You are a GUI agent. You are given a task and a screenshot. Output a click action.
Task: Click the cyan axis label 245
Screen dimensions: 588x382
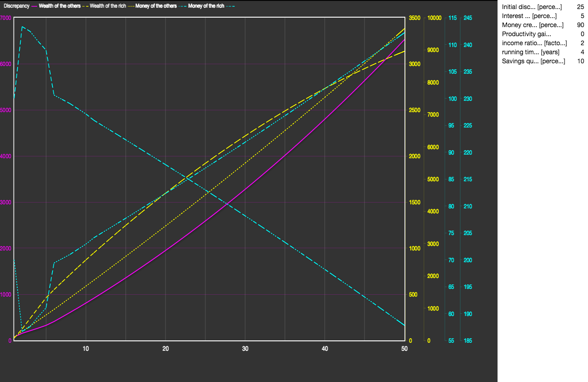pos(468,18)
